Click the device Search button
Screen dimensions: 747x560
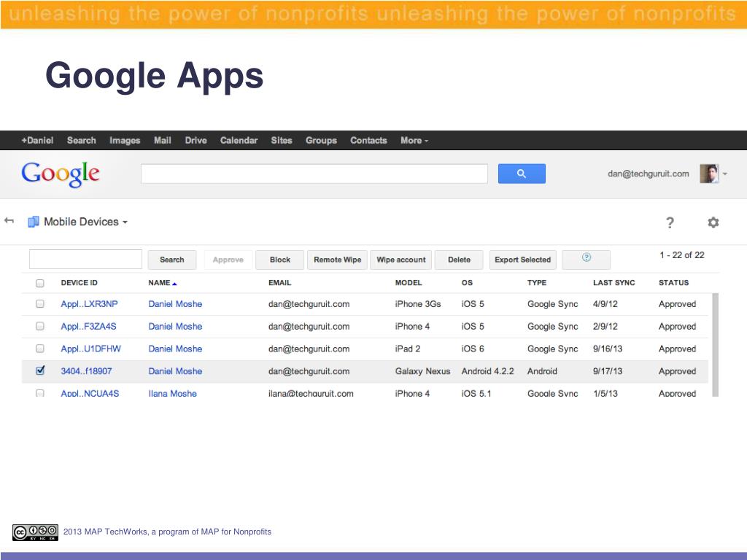(x=172, y=260)
